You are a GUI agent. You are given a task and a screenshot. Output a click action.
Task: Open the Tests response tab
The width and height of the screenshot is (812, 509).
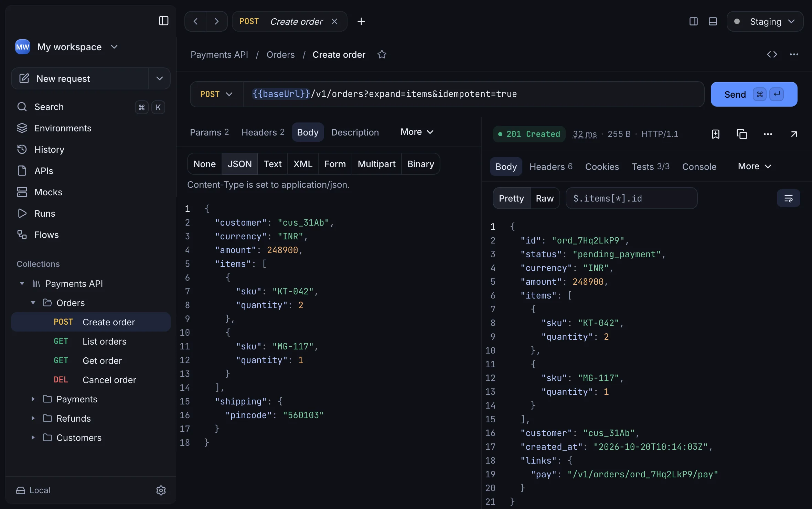[x=650, y=166]
